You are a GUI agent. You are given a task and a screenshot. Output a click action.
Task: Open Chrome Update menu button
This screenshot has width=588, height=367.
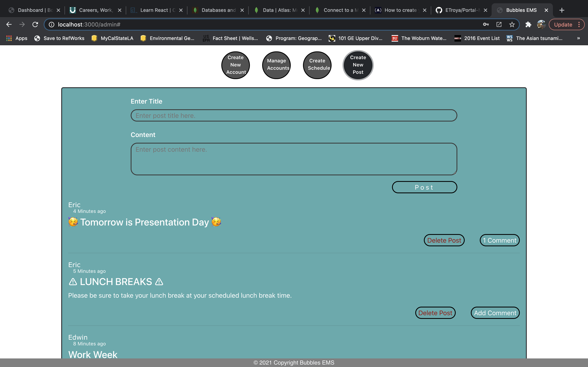click(x=567, y=24)
